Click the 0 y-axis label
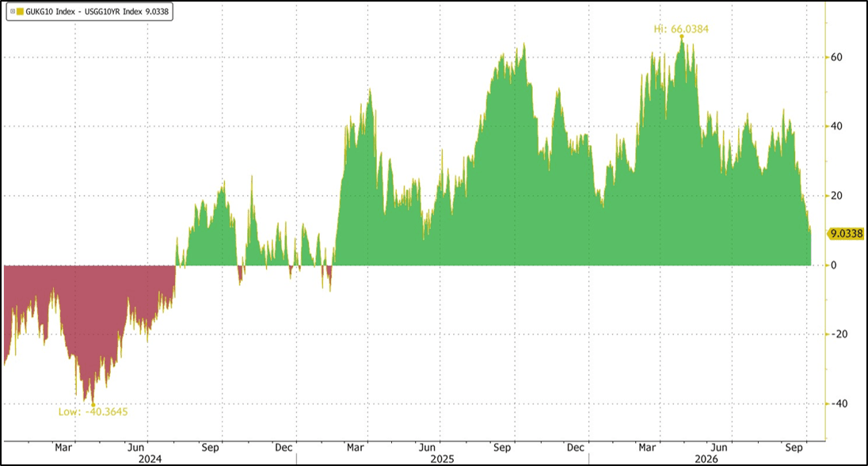The image size is (868, 466). [834, 265]
